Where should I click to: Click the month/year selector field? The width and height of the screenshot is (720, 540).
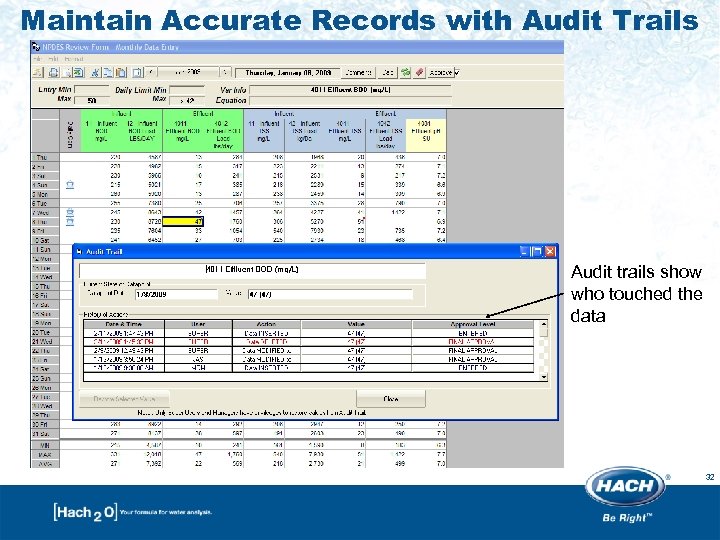coord(188,73)
